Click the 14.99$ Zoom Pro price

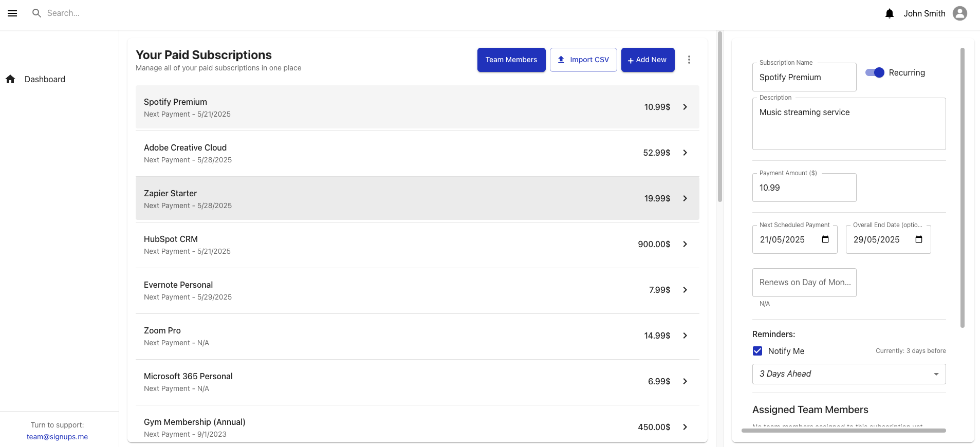[657, 336]
